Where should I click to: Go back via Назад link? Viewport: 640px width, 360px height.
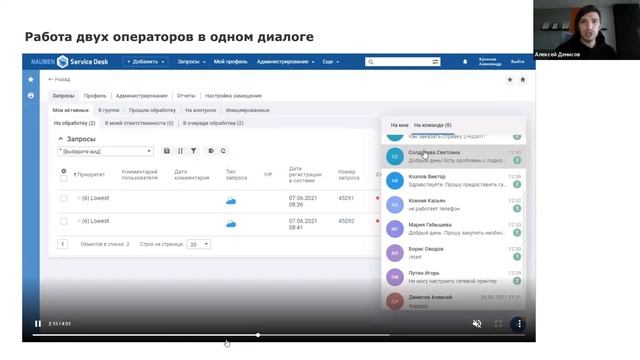coord(59,79)
